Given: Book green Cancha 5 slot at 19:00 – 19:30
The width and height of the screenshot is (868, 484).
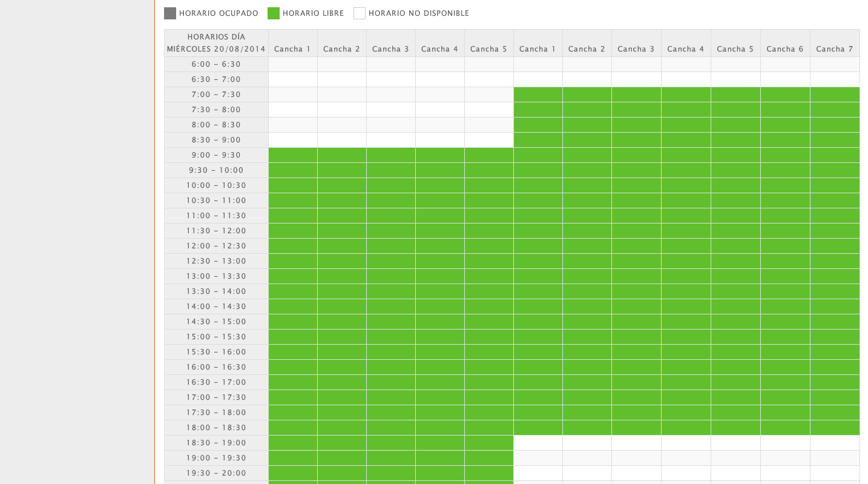Looking at the screenshot, I should (x=489, y=458).
